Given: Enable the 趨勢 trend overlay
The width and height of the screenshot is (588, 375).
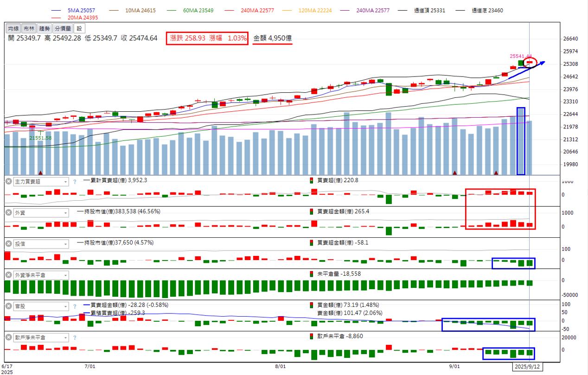Looking at the screenshot, I should (x=44, y=29).
